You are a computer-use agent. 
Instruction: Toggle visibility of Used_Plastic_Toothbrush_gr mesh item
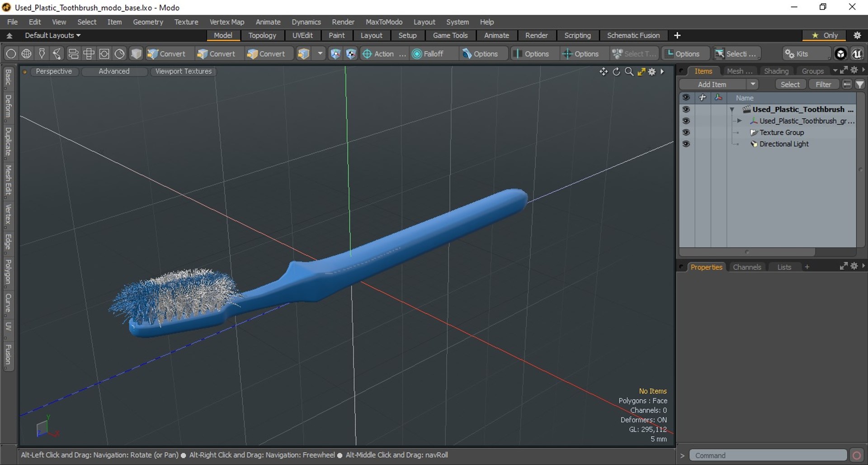pyautogui.click(x=686, y=121)
